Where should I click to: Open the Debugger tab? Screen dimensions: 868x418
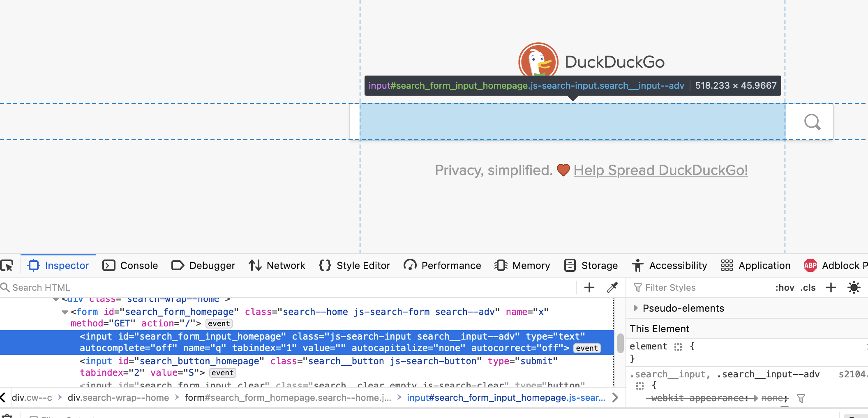pos(203,266)
